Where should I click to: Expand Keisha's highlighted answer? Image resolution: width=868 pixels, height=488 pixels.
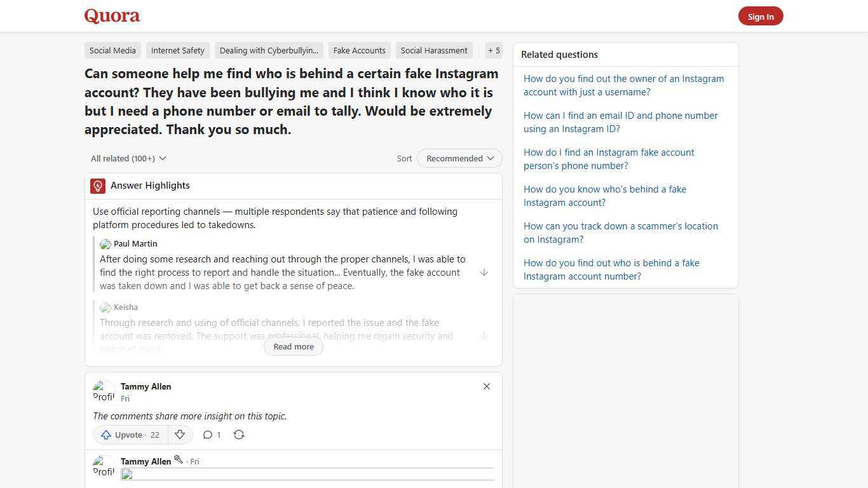(x=484, y=335)
